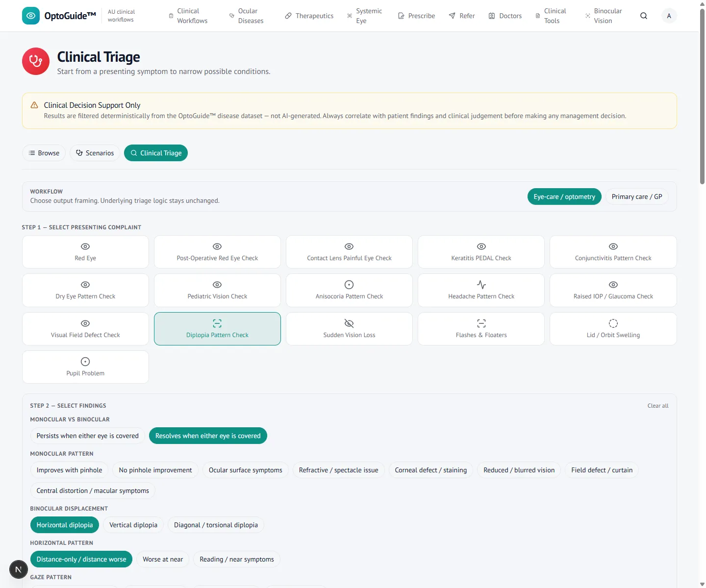Click the eye icon of Visual Field Defect Check
Viewport: 706px width, 588px height.
[x=85, y=323]
